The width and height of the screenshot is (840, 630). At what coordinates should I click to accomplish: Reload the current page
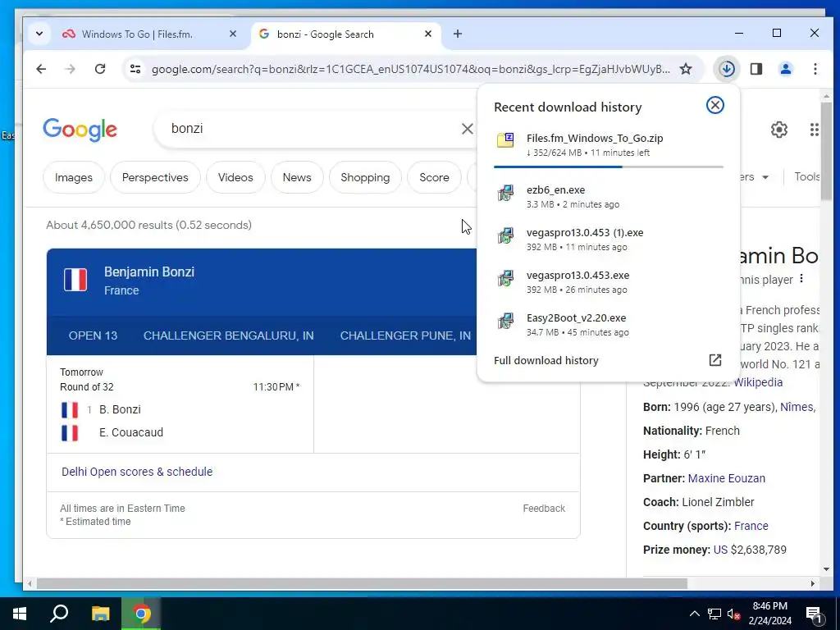click(x=99, y=69)
